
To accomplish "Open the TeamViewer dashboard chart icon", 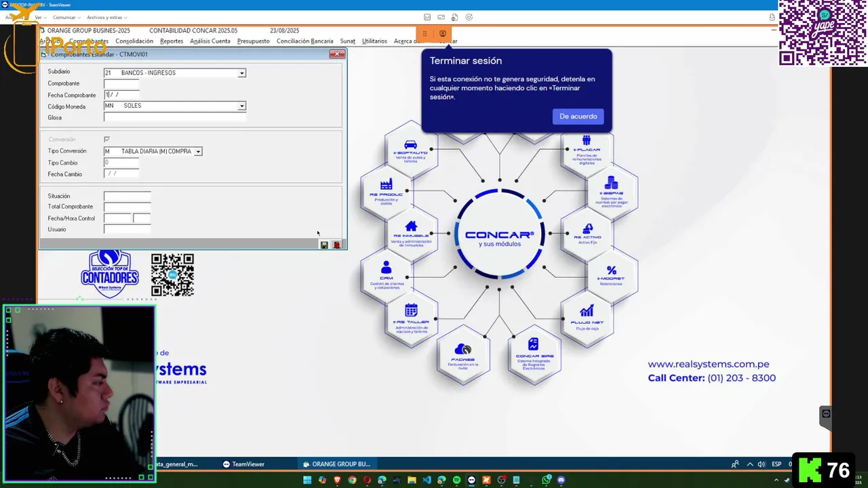I will point(427,17).
